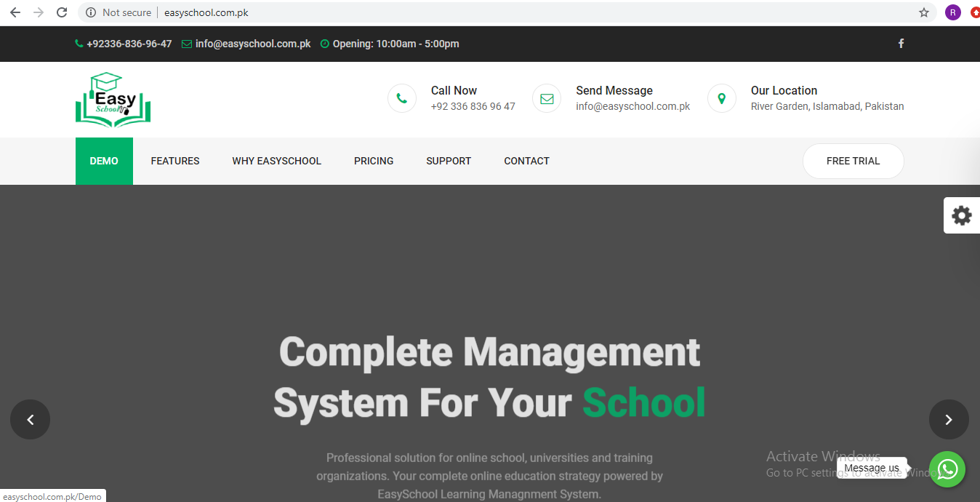Open the SUPPORT menu item
Image resolution: width=980 pixels, height=502 pixels.
pyautogui.click(x=449, y=161)
